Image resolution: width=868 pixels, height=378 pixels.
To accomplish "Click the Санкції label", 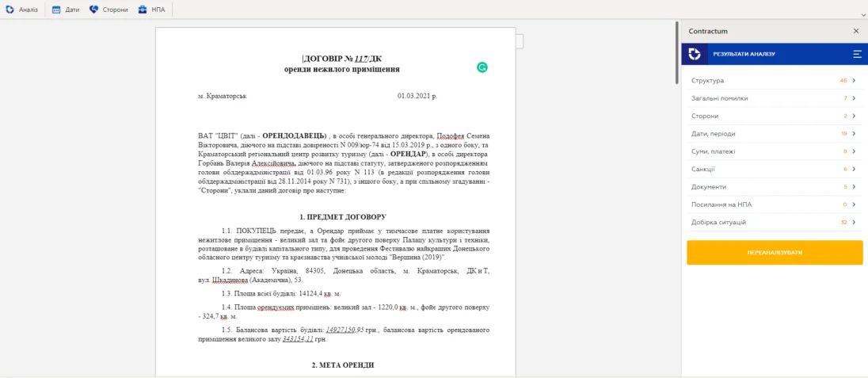I will [x=703, y=169].
